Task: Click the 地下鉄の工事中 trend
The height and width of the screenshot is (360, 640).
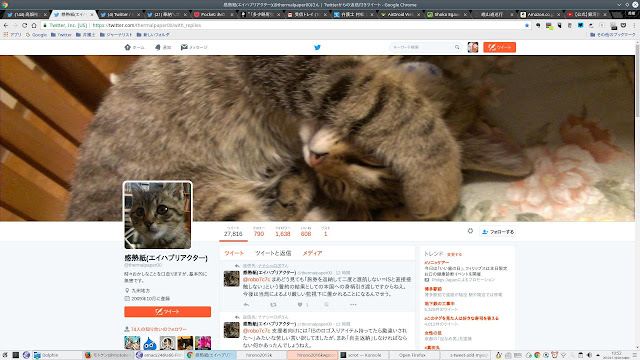Action: [x=439, y=303]
